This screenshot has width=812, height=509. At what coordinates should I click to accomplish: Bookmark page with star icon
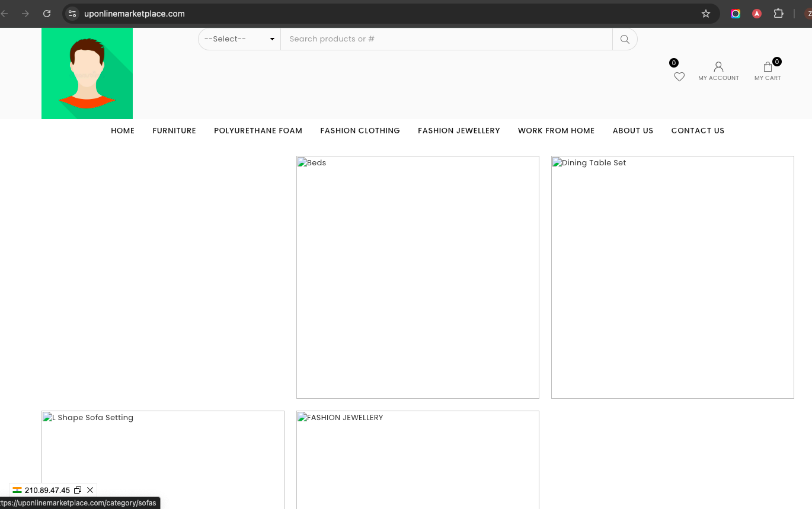click(706, 14)
